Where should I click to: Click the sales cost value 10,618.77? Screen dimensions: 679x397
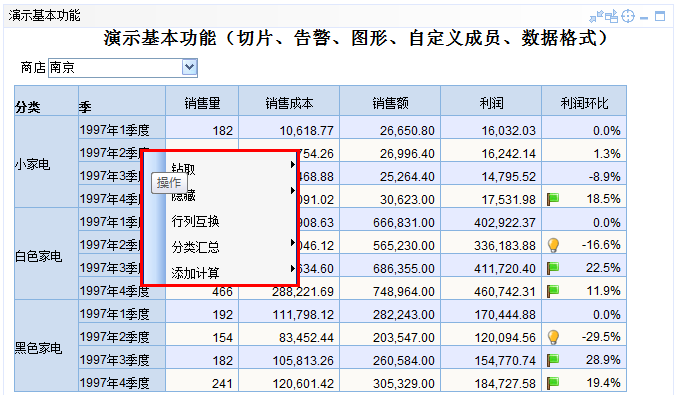(307, 130)
